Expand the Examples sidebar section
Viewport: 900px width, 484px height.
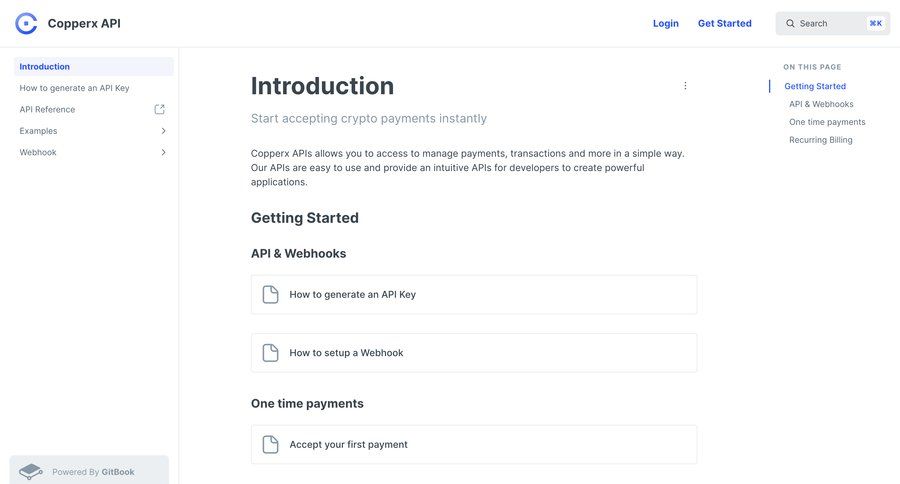pos(163,131)
